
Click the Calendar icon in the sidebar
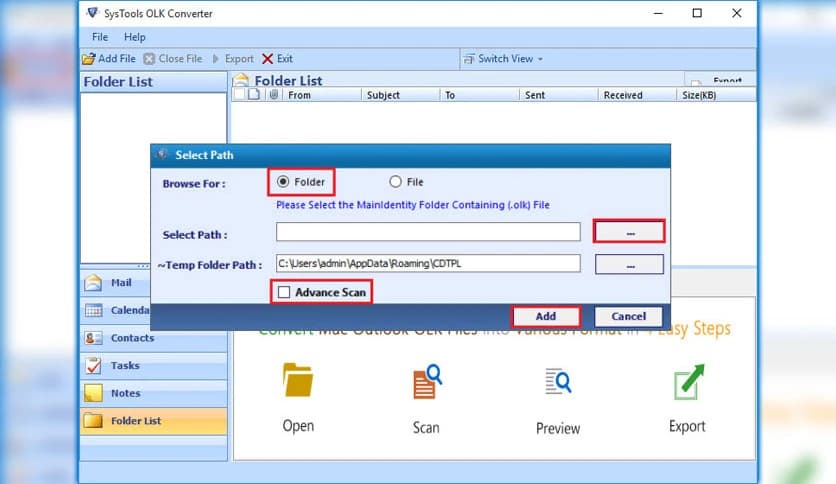[93, 310]
